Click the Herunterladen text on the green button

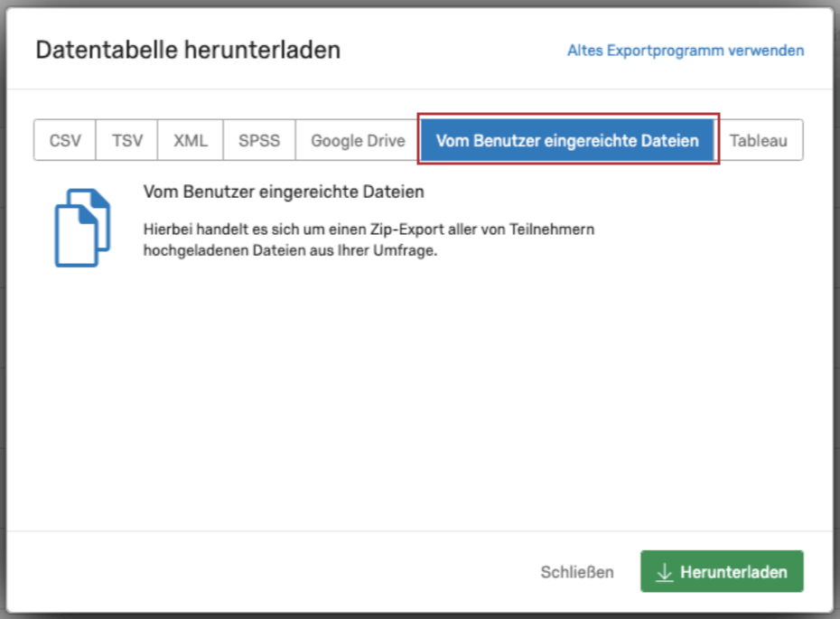(733, 572)
